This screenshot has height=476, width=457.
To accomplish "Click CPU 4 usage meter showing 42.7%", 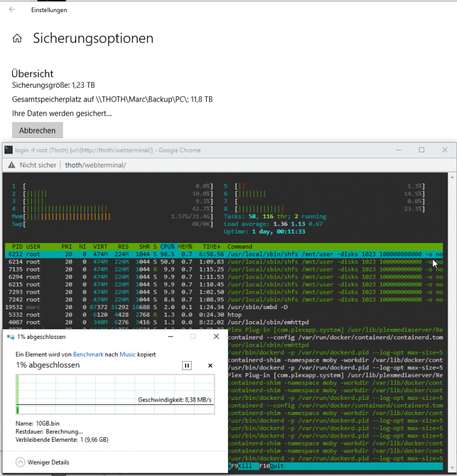I will click(112, 209).
